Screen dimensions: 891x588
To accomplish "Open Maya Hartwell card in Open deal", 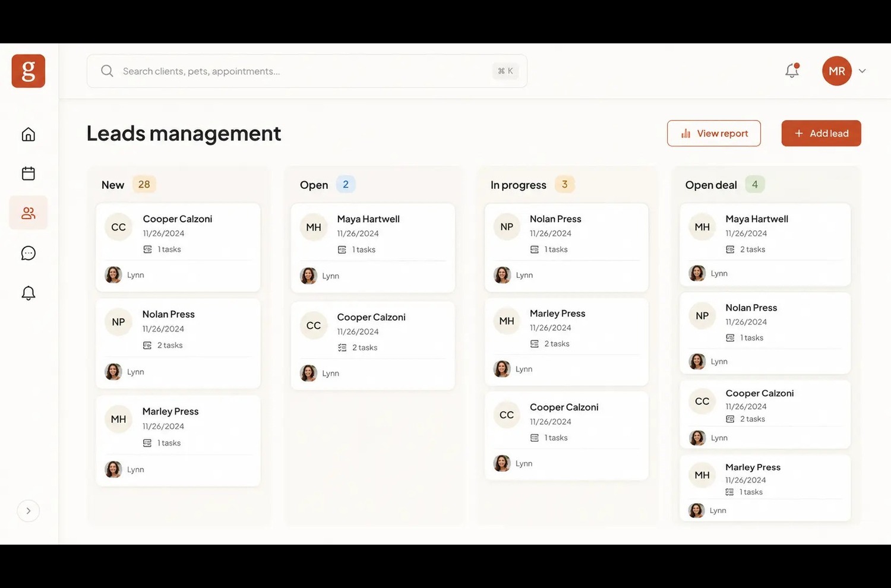I will (765, 245).
